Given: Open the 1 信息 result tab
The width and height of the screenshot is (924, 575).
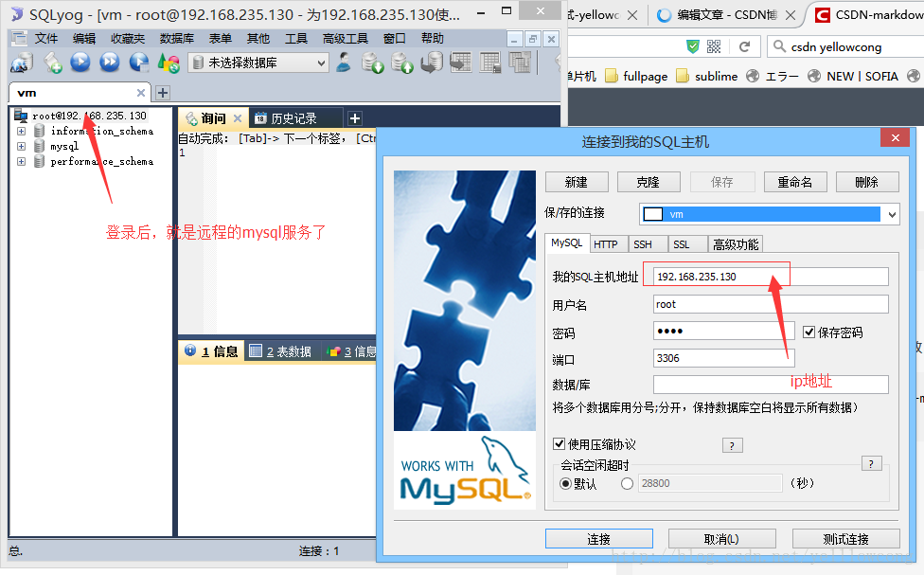Looking at the screenshot, I should (x=211, y=351).
